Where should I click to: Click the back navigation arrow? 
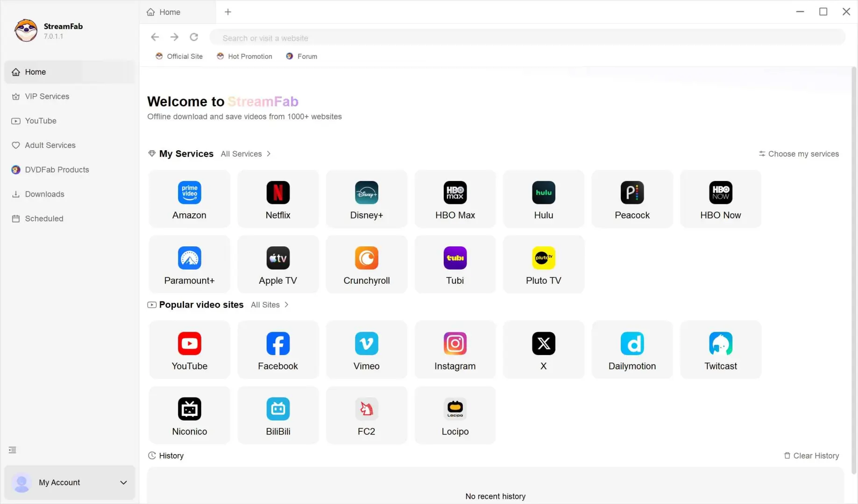pyautogui.click(x=155, y=37)
